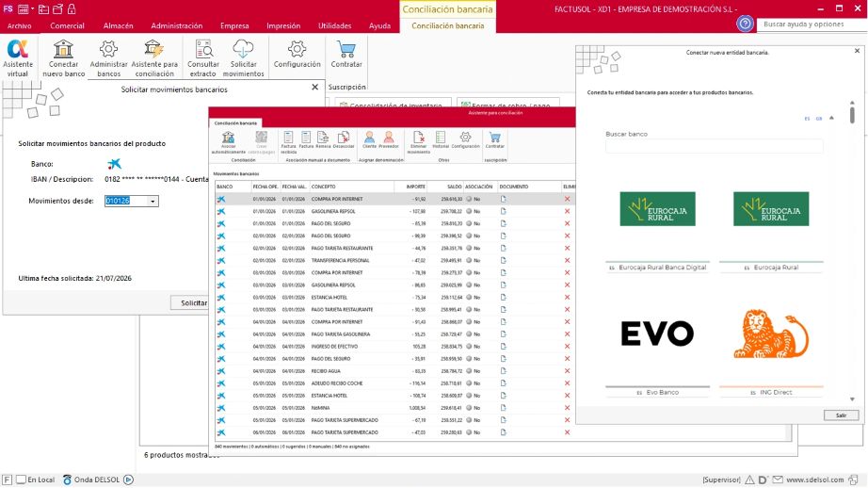Open the Ayuda menu
868x488 pixels.
click(379, 25)
